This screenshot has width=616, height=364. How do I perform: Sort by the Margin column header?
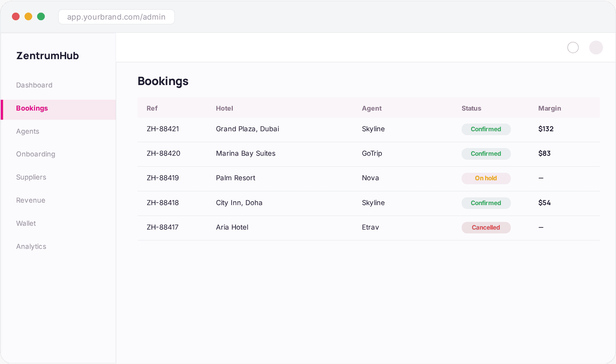(x=549, y=108)
